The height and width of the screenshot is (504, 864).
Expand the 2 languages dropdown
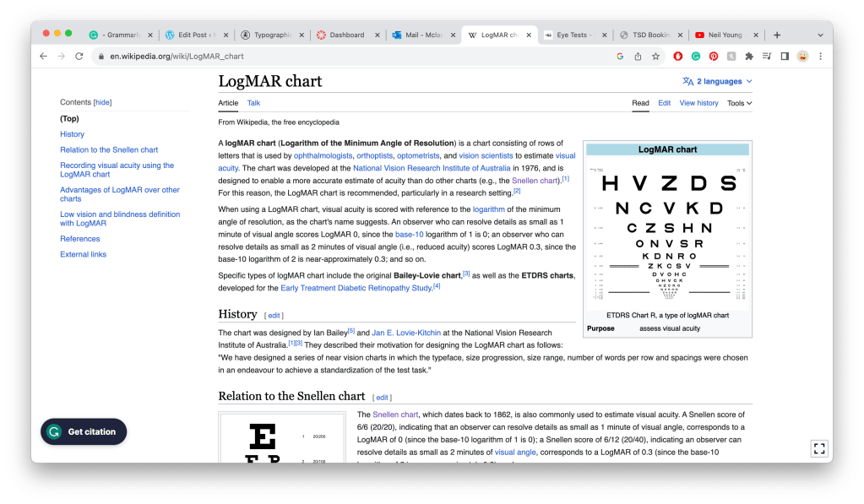(717, 82)
